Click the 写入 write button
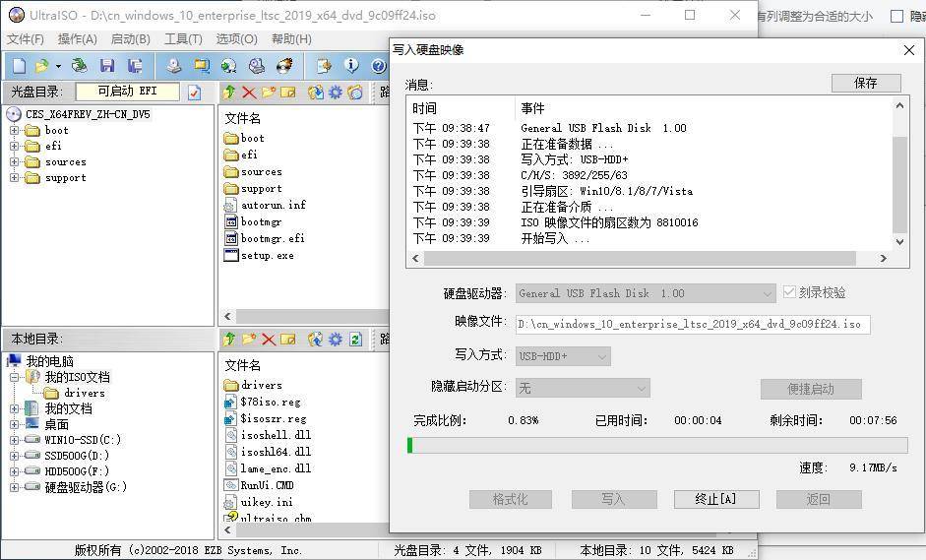 coord(614,499)
